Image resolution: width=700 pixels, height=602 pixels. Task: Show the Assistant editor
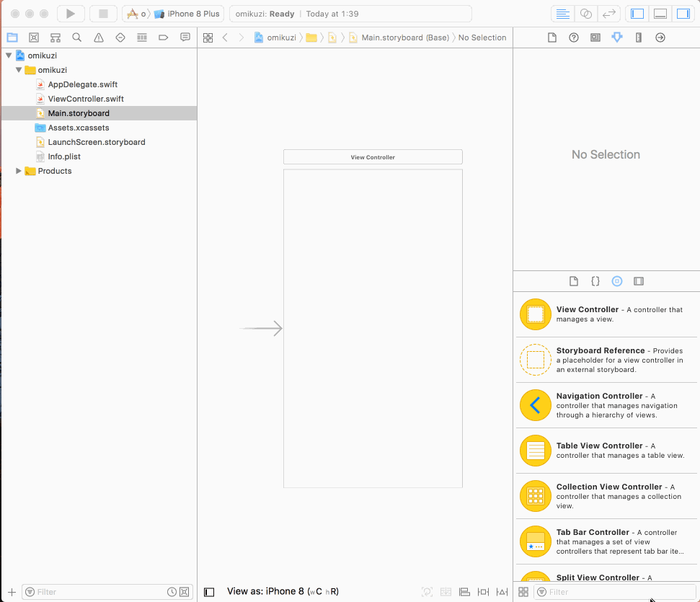[585, 14]
